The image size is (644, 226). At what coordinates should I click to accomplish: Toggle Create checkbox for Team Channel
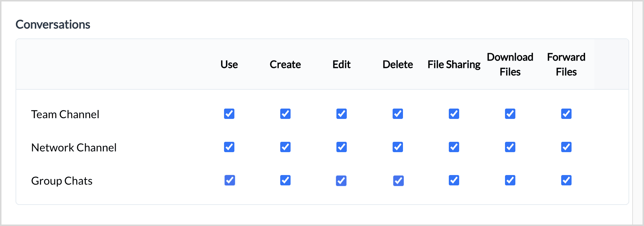pyautogui.click(x=285, y=114)
